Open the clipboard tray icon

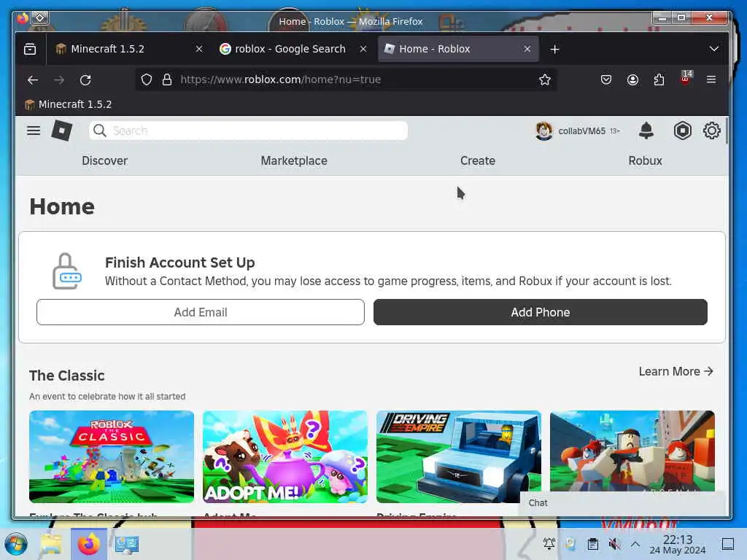[x=592, y=544]
